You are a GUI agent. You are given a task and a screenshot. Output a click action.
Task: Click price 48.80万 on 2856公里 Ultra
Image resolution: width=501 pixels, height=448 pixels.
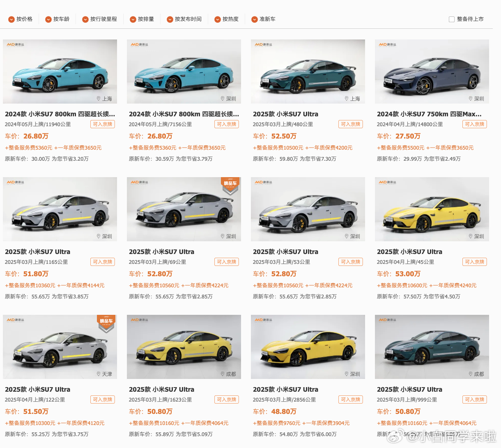click(x=284, y=411)
